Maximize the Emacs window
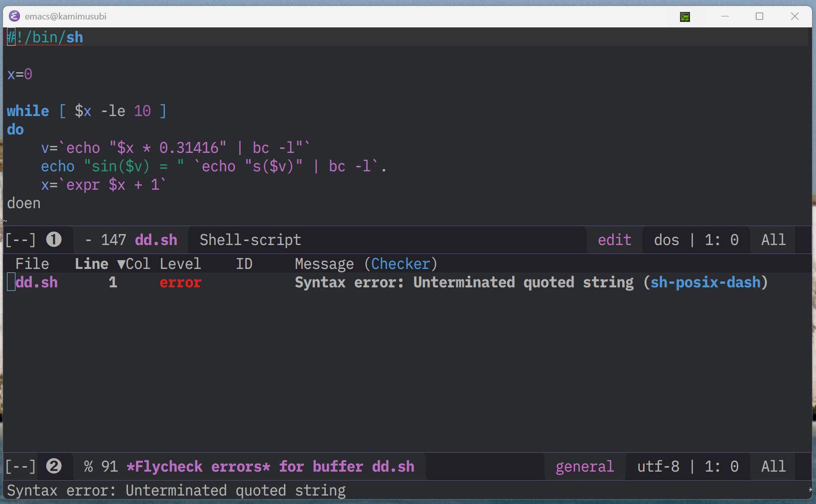Viewport: 816px width, 504px height. pyautogui.click(x=759, y=16)
